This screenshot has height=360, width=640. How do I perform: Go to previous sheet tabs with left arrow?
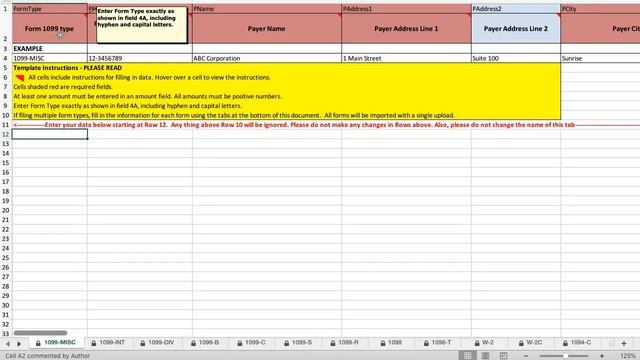(x=7, y=344)
